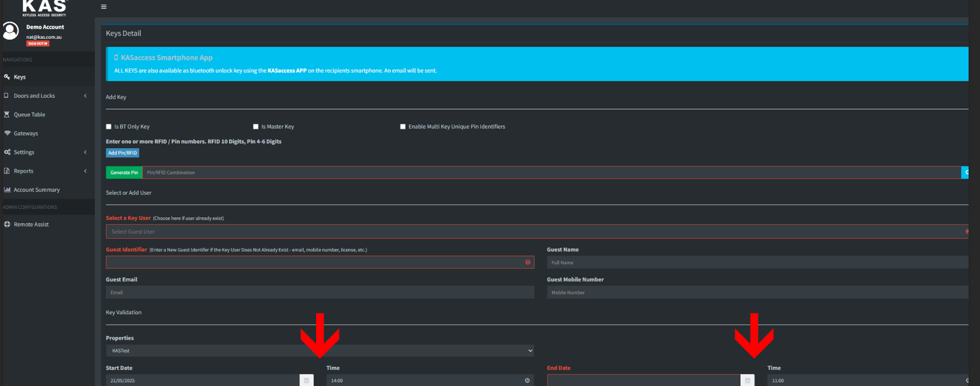The width and height of the screenshot is (980, 386).
Task: Click the nat@kas.com.au email text
Action: click(44, 37)
